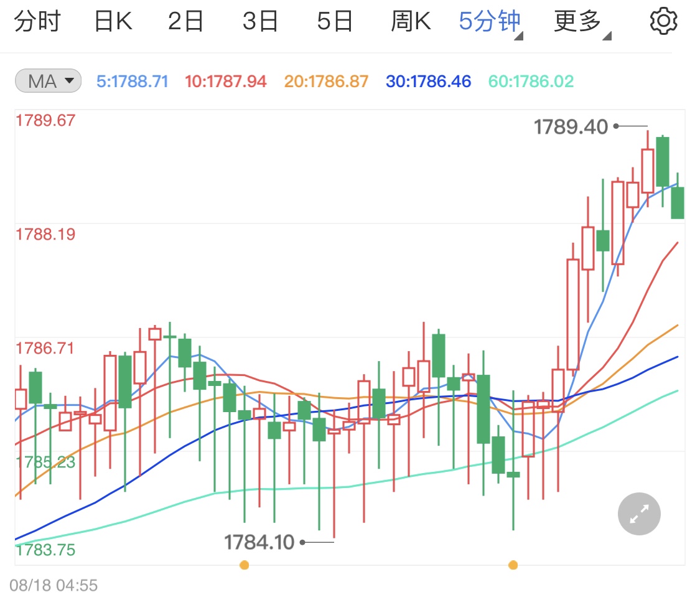
Task: Click the 1785.23 axis label
Action: click(x=45, y=462)
